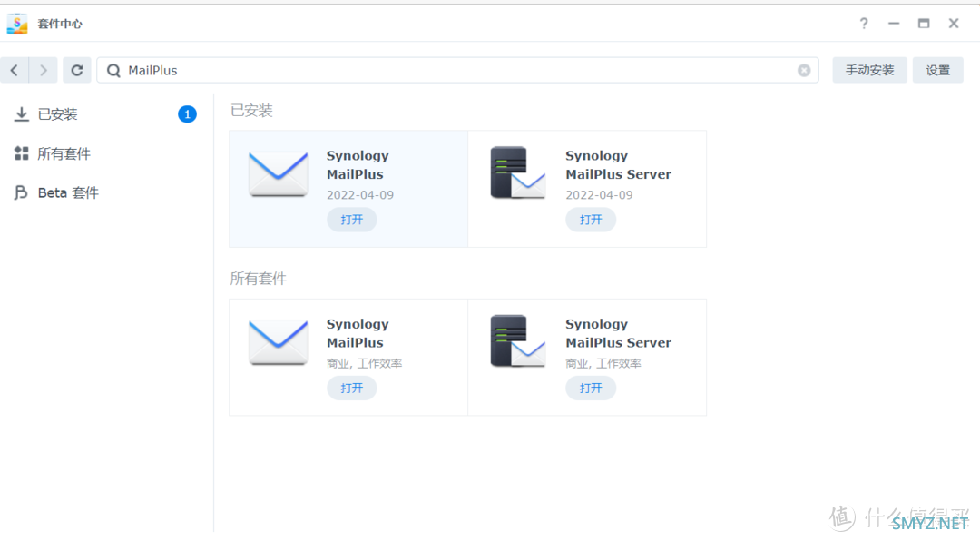Click installed Synology MailPlus title text
The image size is (980, 541).
(x=358, y=165)
